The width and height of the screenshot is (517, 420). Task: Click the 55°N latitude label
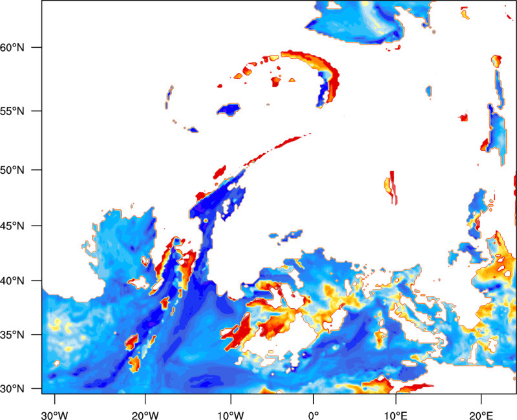[12, 111]
